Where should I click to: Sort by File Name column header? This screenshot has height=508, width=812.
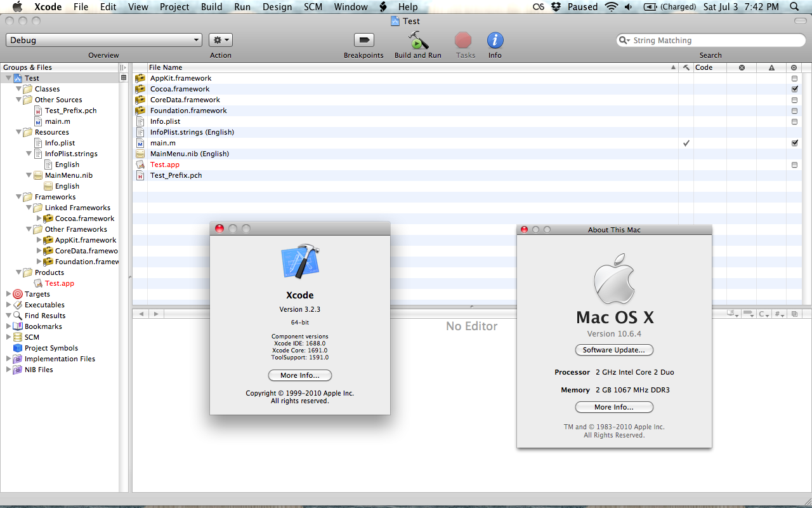pos(412,67)
